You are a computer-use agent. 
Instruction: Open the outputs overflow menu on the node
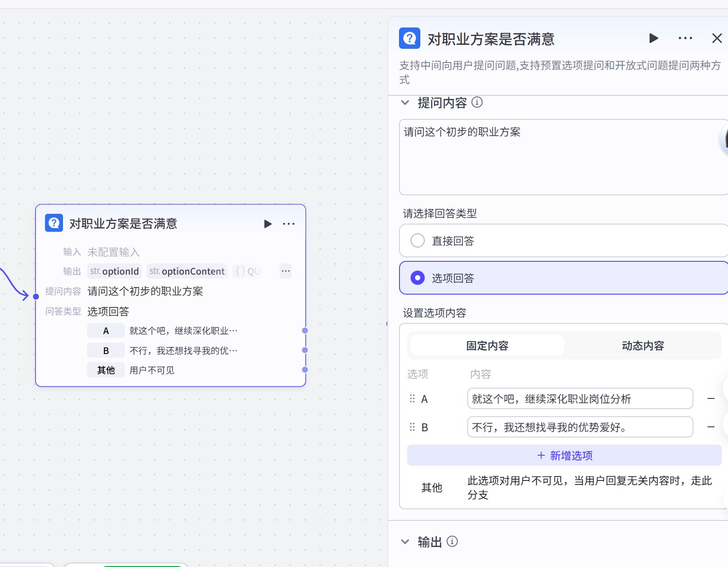[286, 271]
